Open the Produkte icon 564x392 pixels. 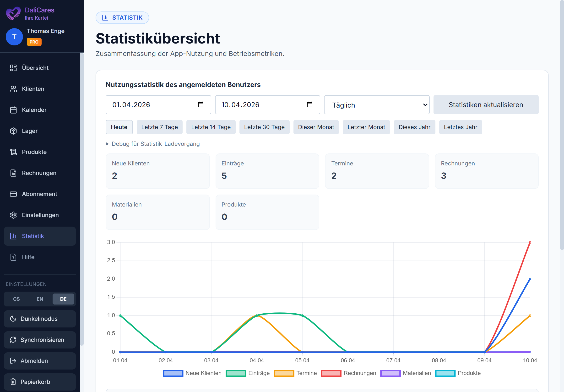pyautogui.click(x=13, y=152)
